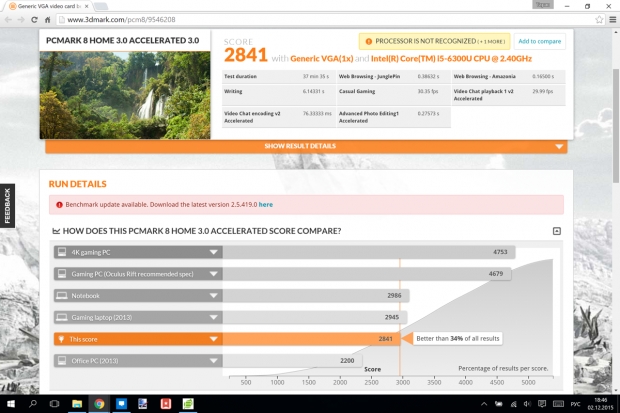Open the Generic VGA(1x) link

pos(321,59)
